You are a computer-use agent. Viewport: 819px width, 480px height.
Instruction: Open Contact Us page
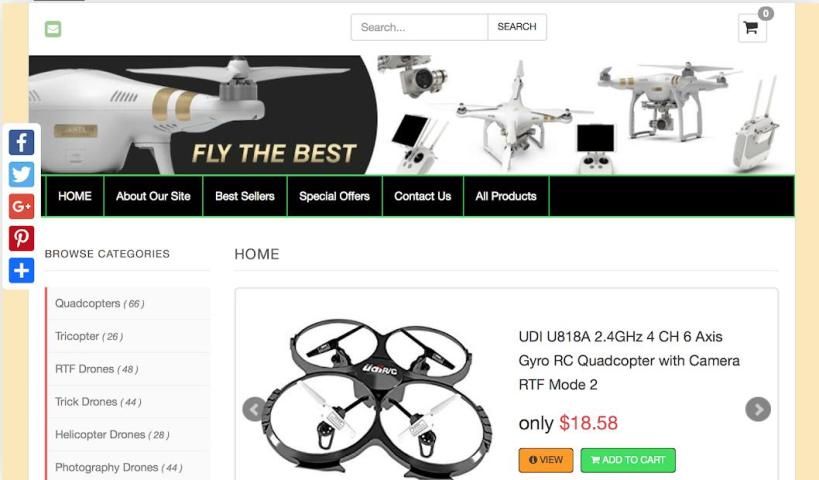423,196
